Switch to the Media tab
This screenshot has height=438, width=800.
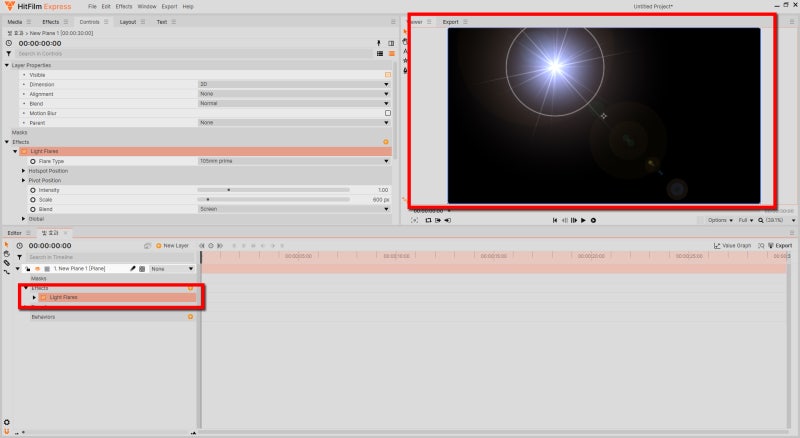[x=15, y=22]
